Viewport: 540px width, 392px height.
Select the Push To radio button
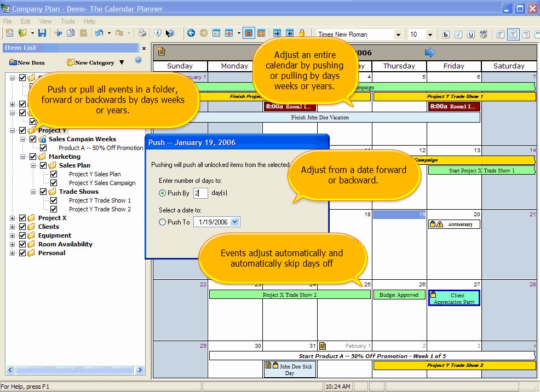click(162, 222)
